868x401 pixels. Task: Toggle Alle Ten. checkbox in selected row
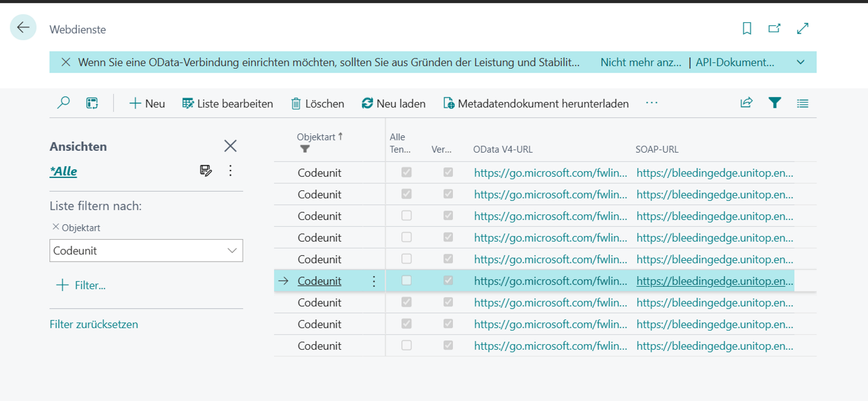[x=406, y=281]
